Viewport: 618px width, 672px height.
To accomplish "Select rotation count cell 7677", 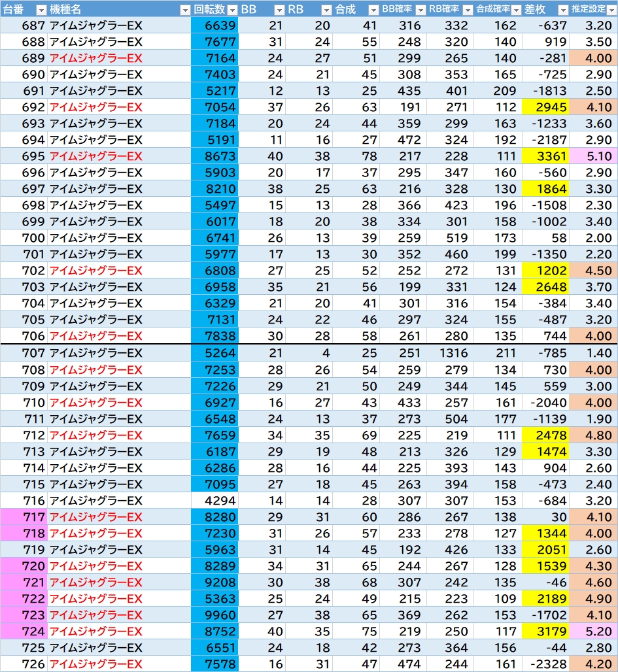I will (x=215, y=42).
